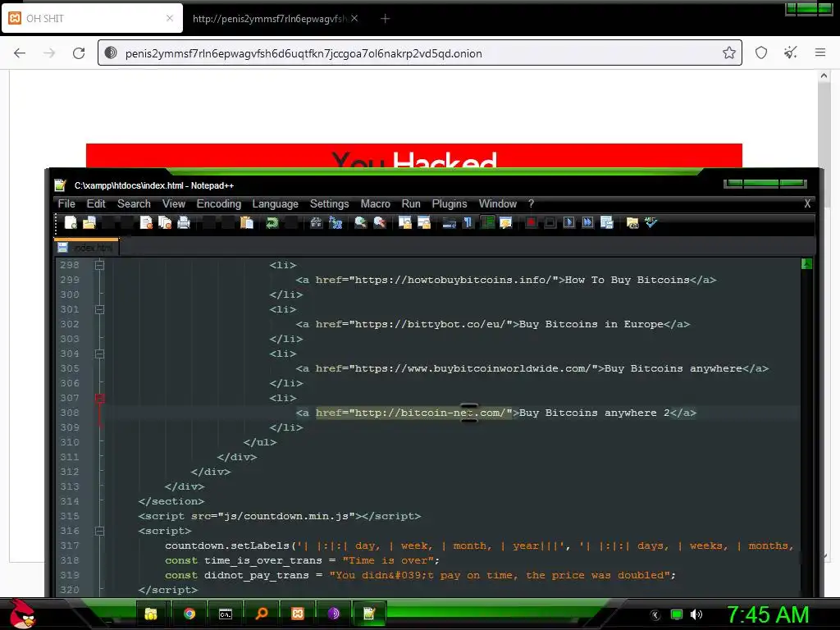Viewport: 840px width, 630px height.
Task: Open the Plugins menu
Action: click(x=450, y=203)
